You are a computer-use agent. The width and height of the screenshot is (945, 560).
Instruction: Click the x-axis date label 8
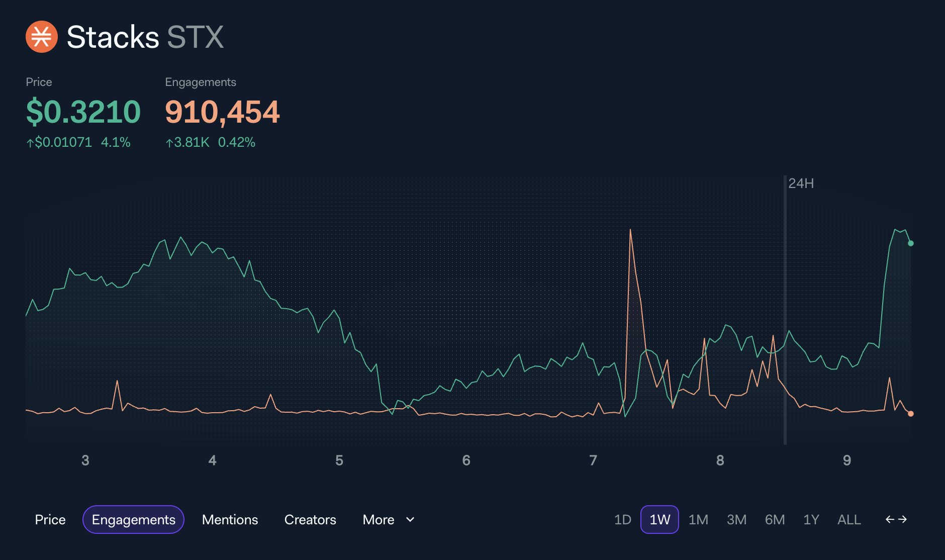[720, 460]
